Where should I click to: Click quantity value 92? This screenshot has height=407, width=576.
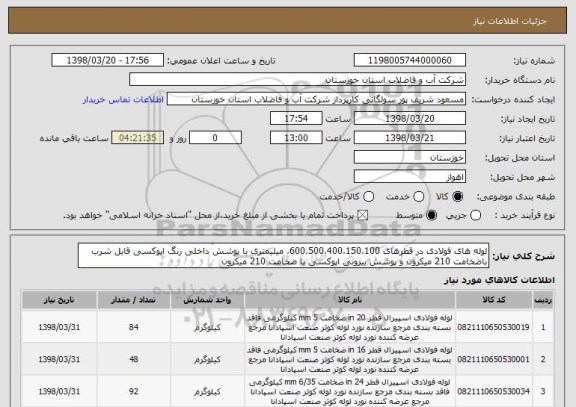pyautogui.click(x=134, y=392)
